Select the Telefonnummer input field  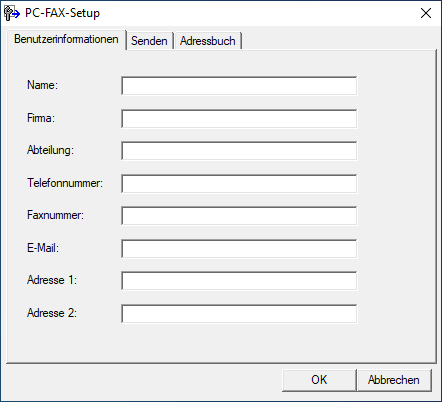click(239, 183)
